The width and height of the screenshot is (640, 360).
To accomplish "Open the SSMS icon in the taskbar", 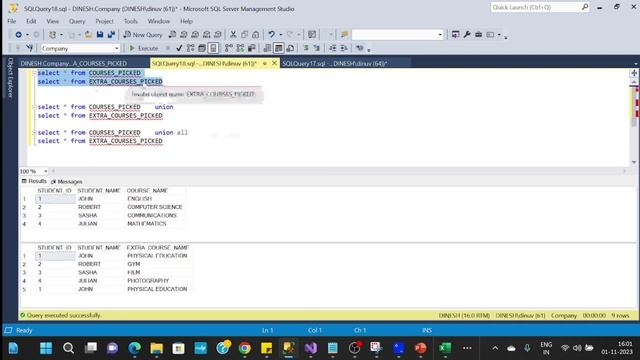I will [289, 348].
